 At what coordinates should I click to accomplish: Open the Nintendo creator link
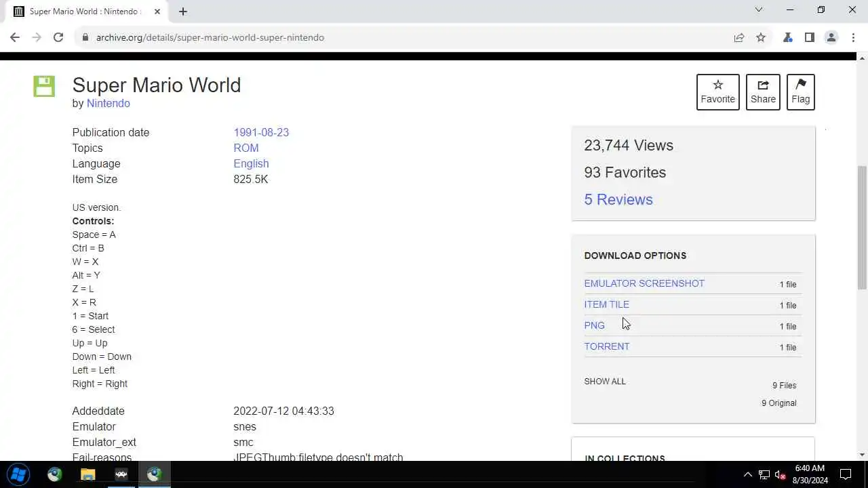[108, 103]
